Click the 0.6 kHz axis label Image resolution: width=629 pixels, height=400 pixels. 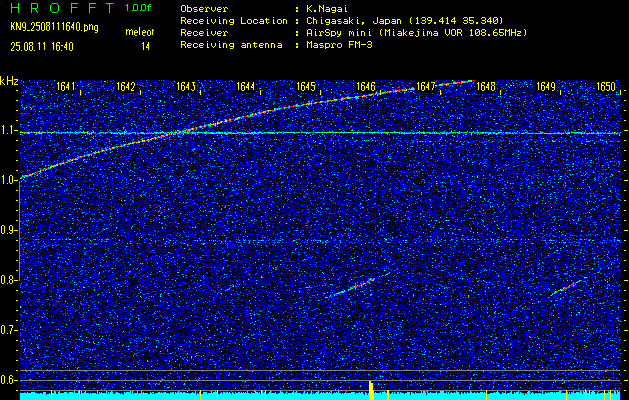(x=8, y=380)
